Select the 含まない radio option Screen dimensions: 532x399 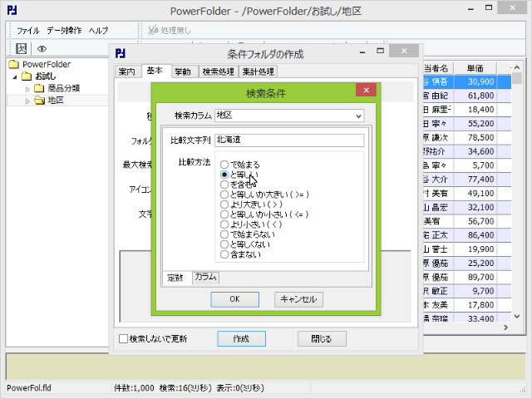click(x=224, y=254)
